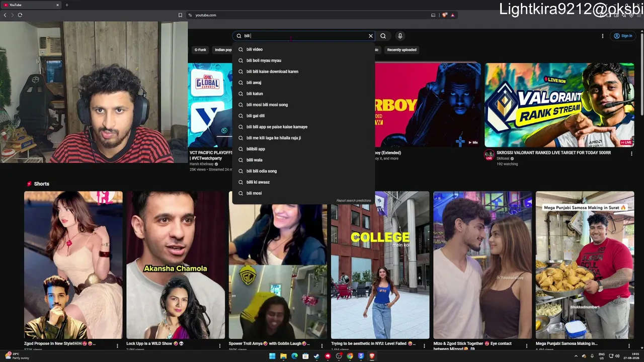Open options for Mega Punjabi Samosa short
This screenshot has width=644, height=362.
pos(629,346)
